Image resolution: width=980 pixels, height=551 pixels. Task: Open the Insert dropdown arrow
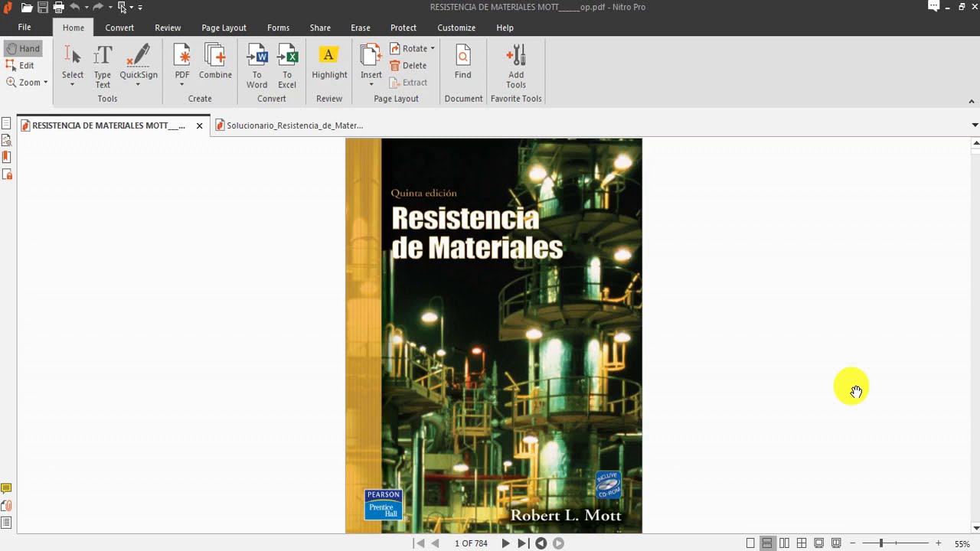pos(371,84)
